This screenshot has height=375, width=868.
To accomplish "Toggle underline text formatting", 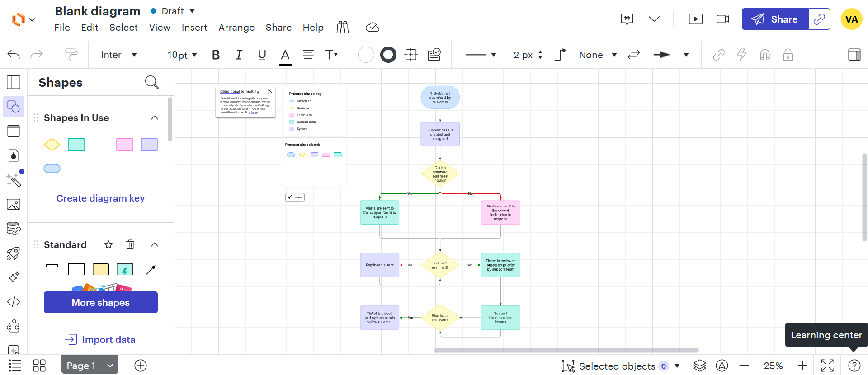I will click(x=262, y=55).
